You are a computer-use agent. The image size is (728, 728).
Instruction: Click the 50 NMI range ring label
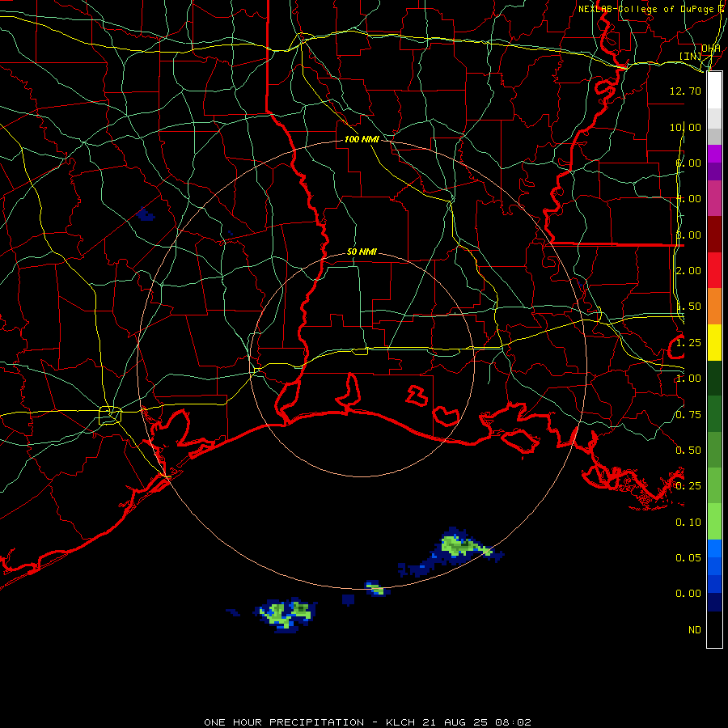coord(362,252)
